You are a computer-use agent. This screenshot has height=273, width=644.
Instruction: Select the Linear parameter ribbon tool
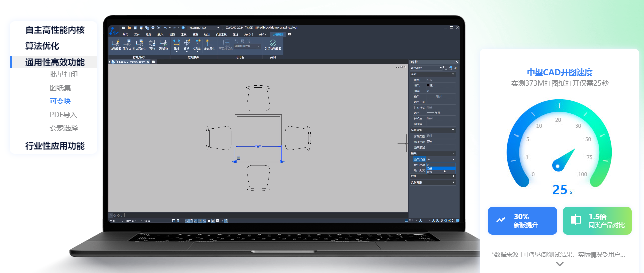point(176,45)
